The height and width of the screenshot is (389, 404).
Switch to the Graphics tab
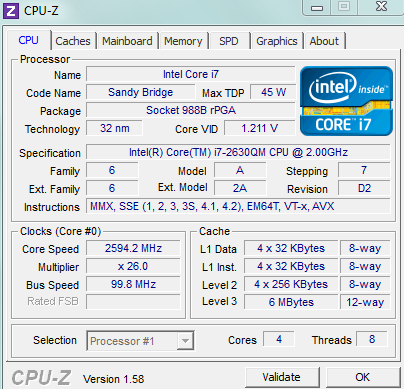(x=277, y=41)
